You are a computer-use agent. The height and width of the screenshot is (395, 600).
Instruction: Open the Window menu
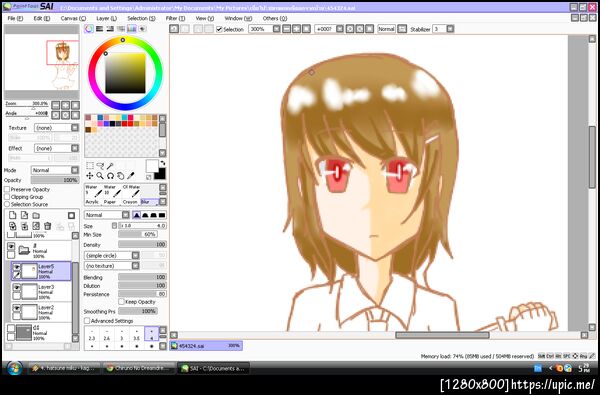click(x=238, y=18)
